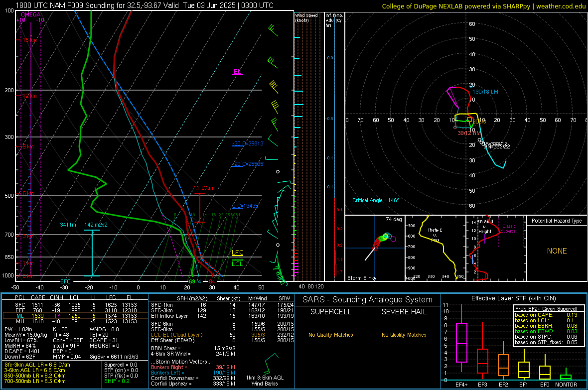
Task: Click the SFC-1km shear table row
Action: pos(222,305)
